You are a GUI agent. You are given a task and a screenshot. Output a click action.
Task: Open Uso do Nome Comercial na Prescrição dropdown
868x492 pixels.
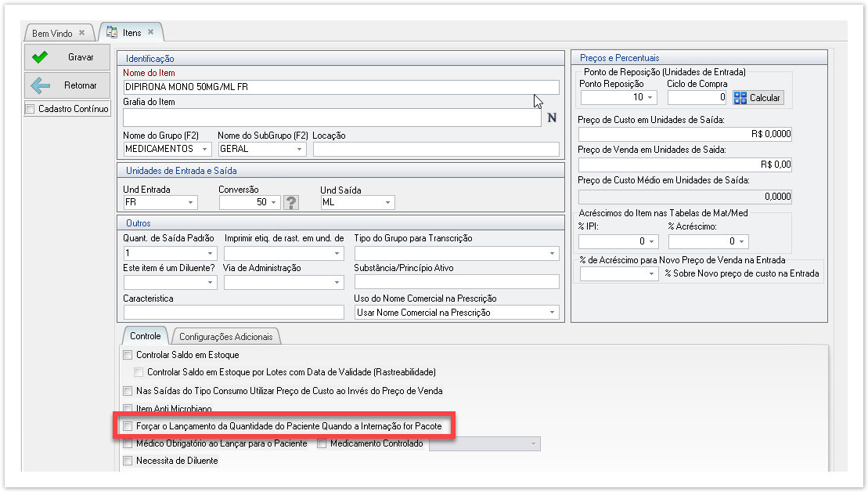pyautogui.click(x=552, y=313)
